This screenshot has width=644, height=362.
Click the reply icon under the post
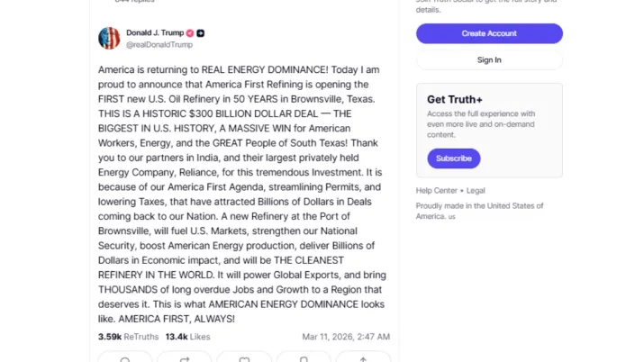[124, 359]
